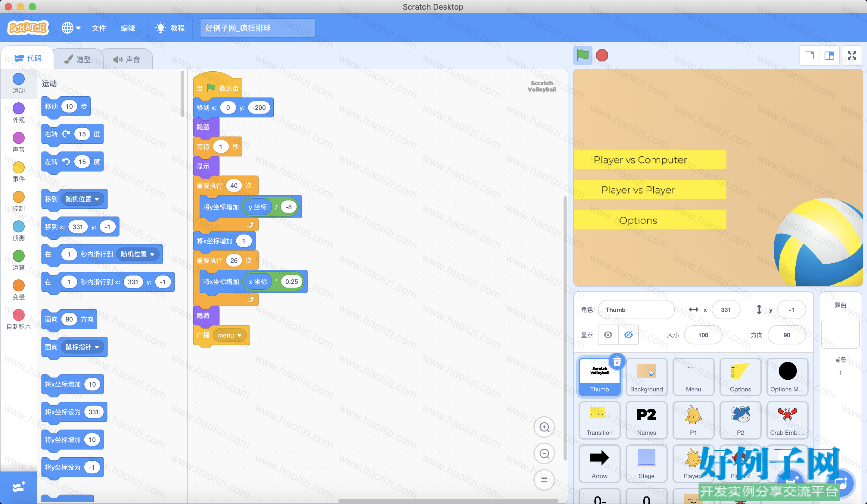The width and height of the screenshot is (867, 504).
Task: Select the 变量 block category
Action: coord(19,290)
